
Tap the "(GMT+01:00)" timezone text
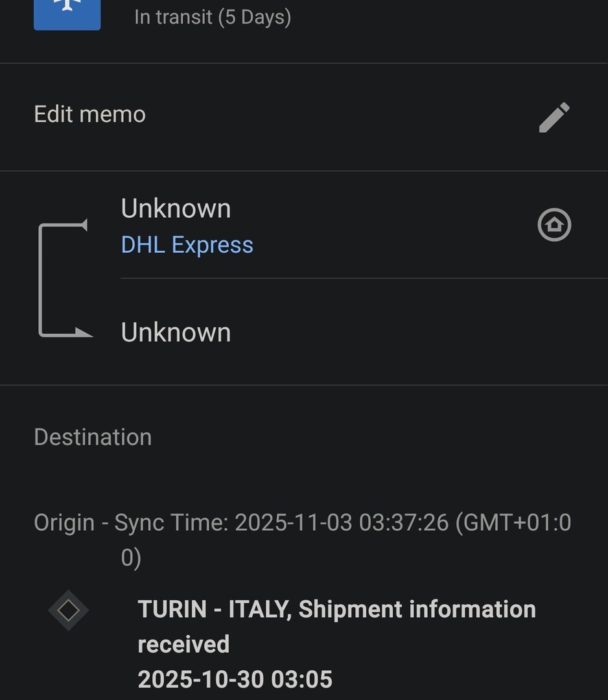[513, 523]
